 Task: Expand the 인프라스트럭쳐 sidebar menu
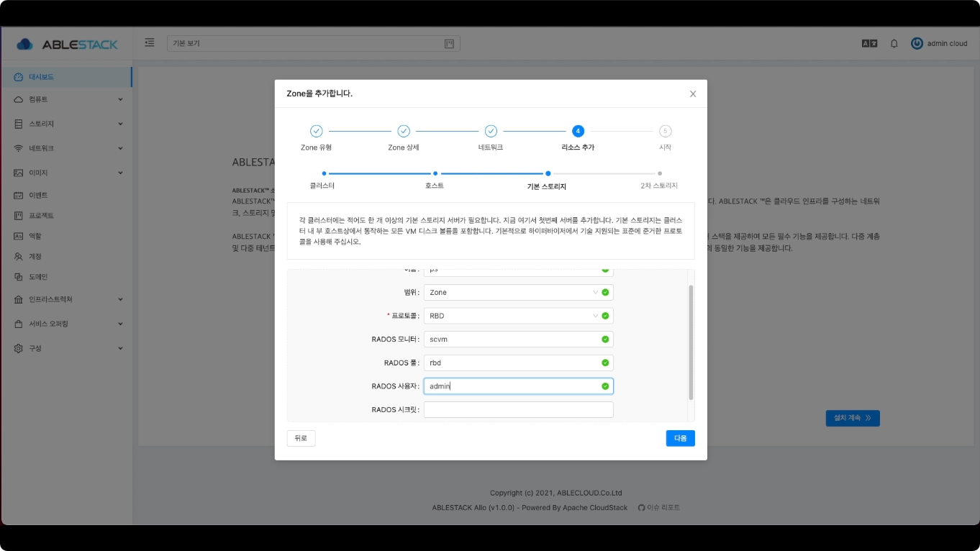[x=66, y=299]
